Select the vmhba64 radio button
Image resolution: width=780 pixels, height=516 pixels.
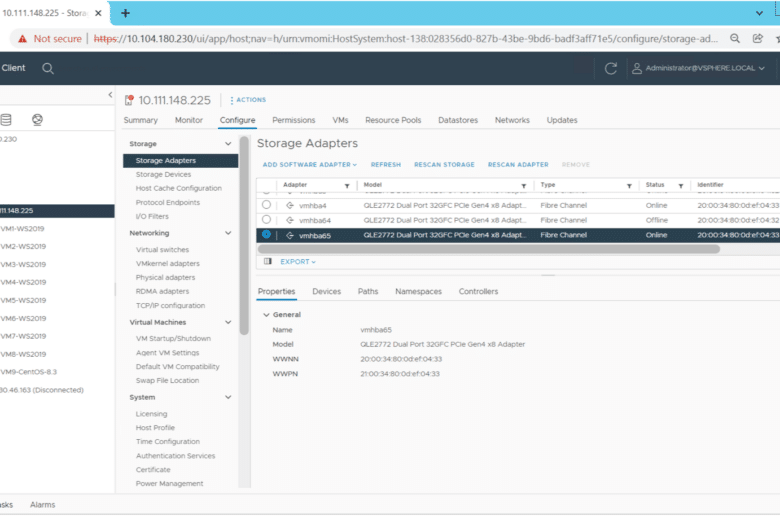[266, 219]
